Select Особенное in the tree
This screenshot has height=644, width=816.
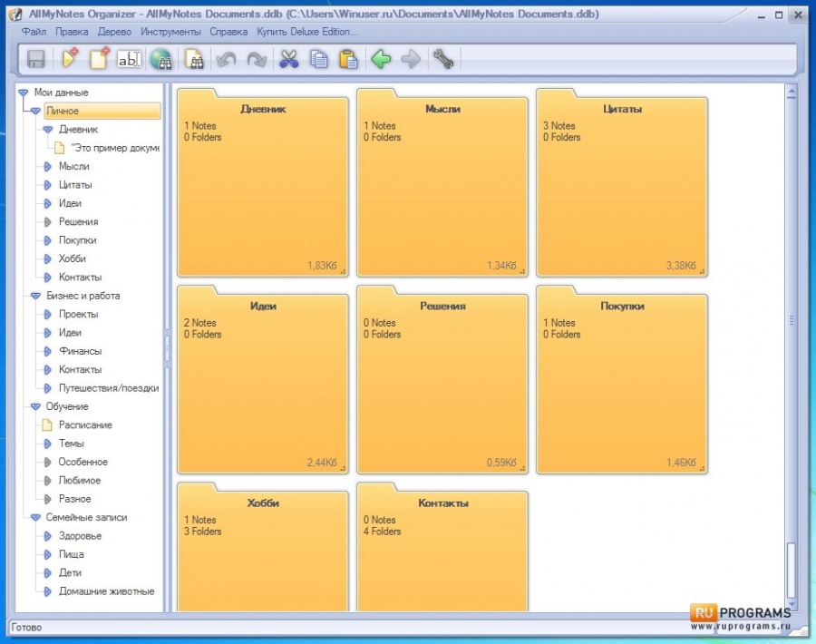pyautogui.click(x=83, y=462)
